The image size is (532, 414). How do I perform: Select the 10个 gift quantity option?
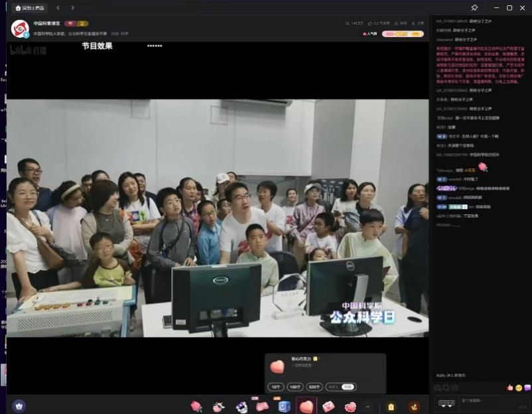pos(276,387)
